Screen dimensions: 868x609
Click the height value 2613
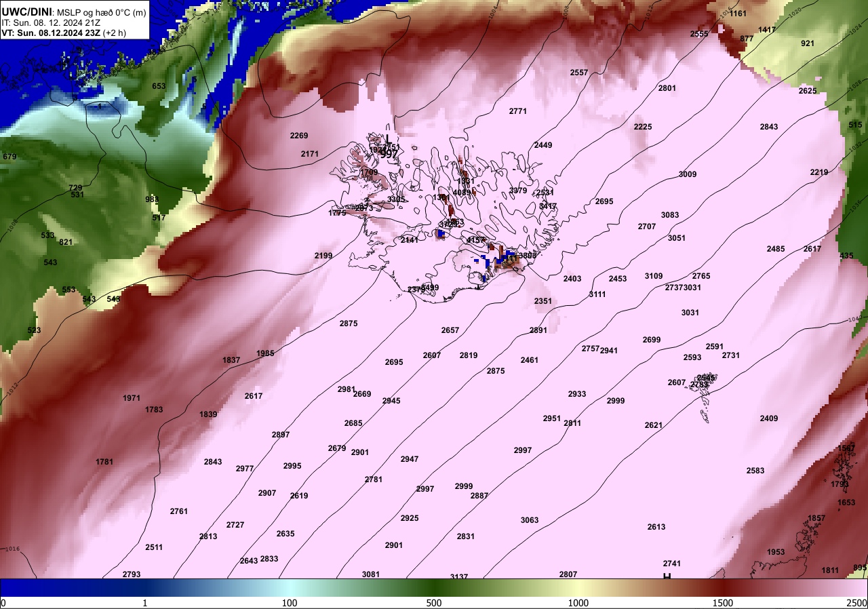click(x=656, y=527)
